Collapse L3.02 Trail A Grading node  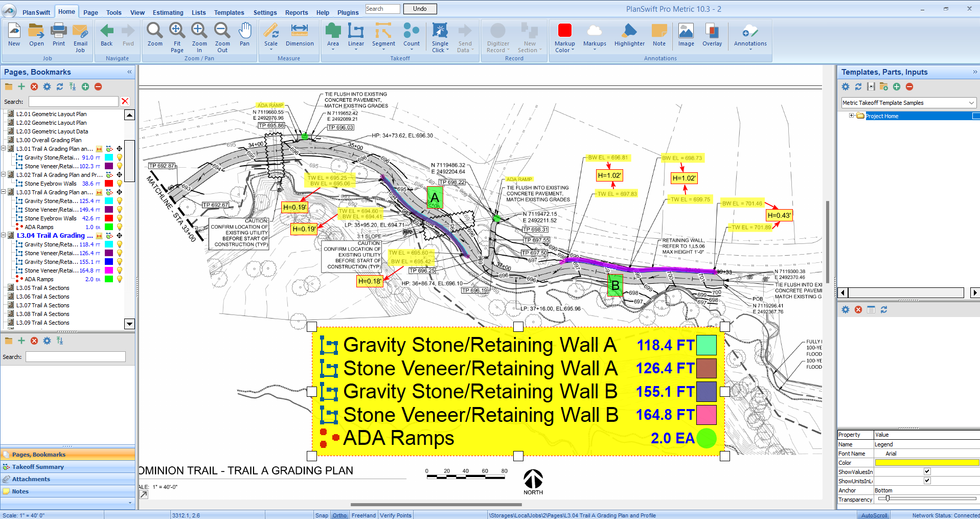(4, 175)
